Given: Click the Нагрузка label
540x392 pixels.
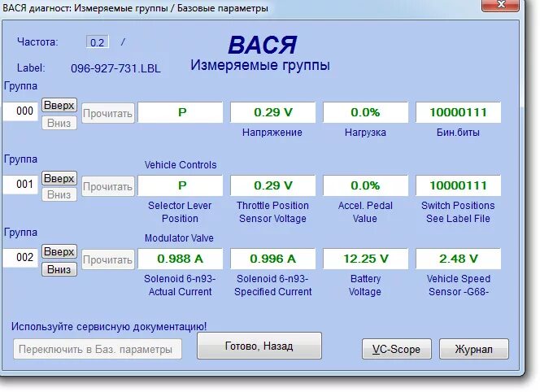Looking at the screenshot, I should pos(365,133).
